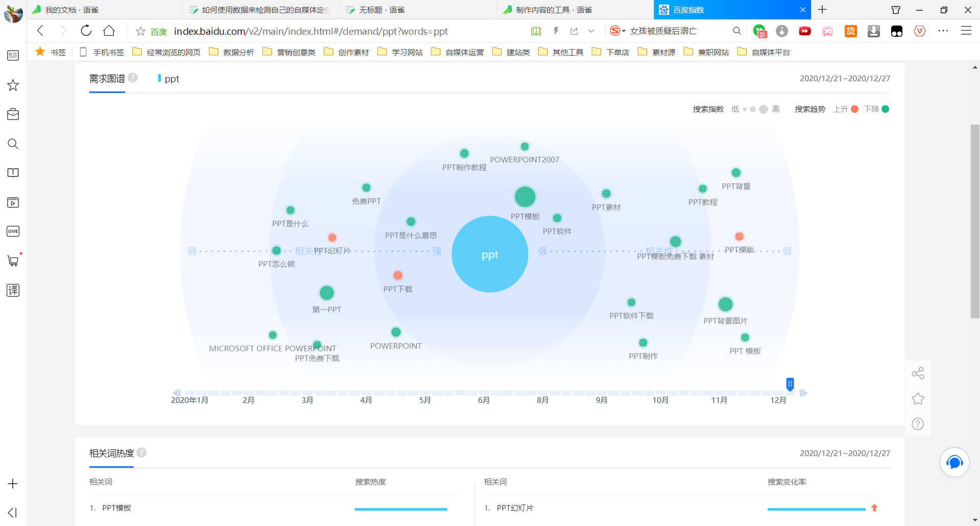Image resolution: width=980 pixels, height=526 pixels.
Task: Open sidebar LIVE icon
Action: pyautogui.click(x=13, y=231)
